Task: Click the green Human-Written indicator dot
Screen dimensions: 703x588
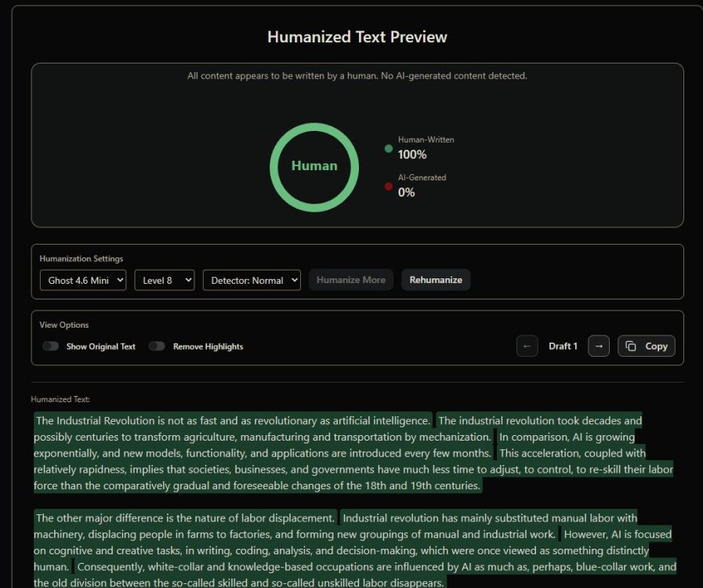Action: (388, 148)
